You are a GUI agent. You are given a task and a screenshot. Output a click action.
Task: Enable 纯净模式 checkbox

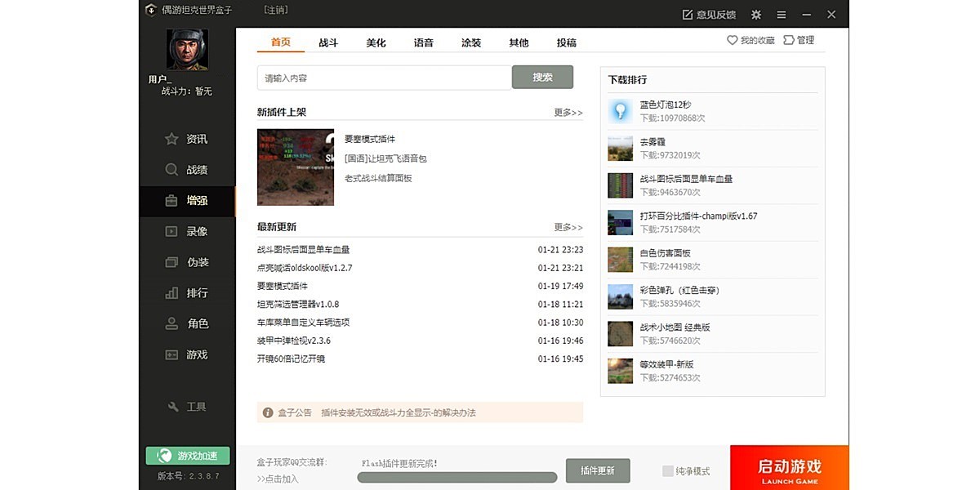click(x=667, y=470)
